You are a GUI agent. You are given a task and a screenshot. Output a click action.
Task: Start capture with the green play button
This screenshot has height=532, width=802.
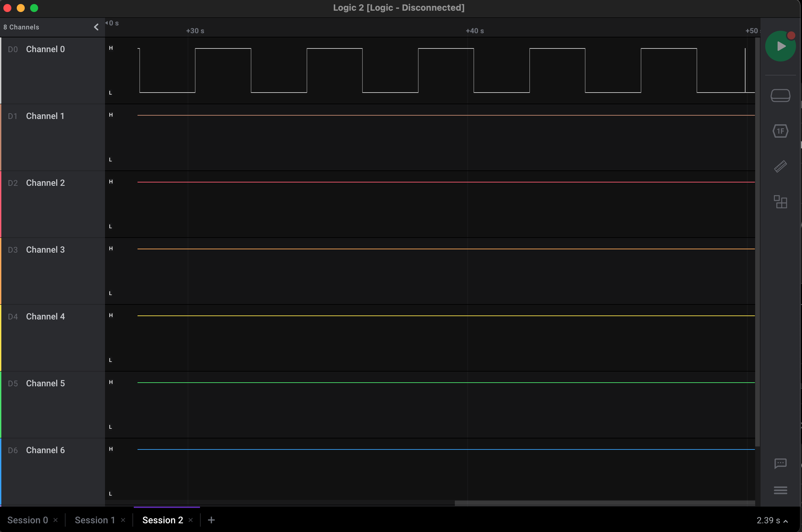click(x=780, y=46)
